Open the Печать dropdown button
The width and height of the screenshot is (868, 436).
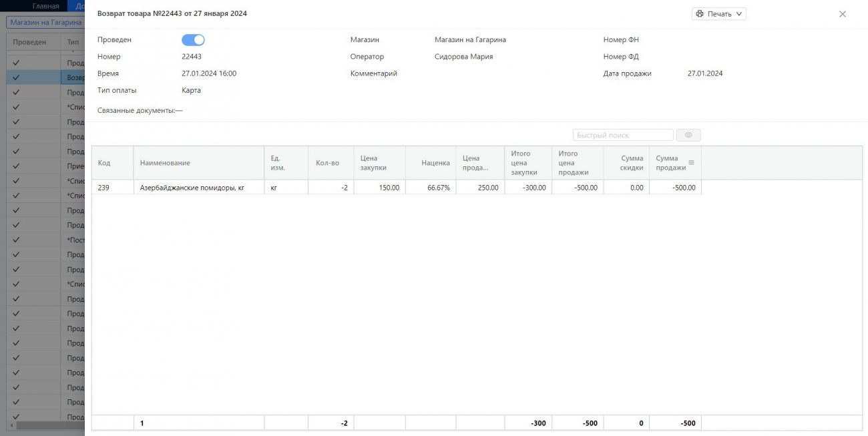pyautogui.click(x=718, y=14)
